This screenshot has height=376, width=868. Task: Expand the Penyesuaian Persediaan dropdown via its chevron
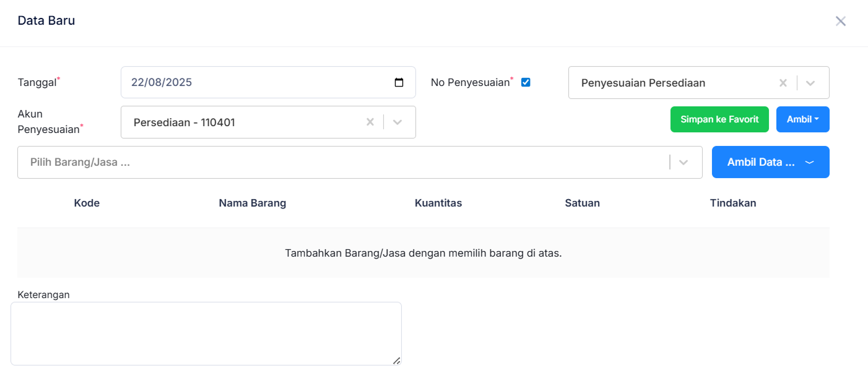pos(811,82)
